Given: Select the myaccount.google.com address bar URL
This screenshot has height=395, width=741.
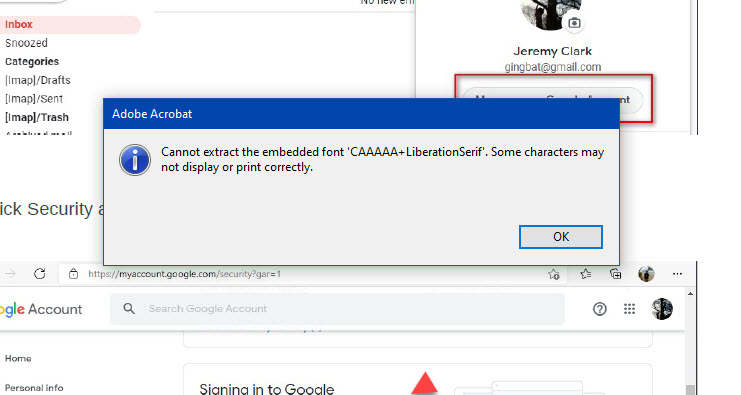Looking at the screenshot, I should pyautogui.click(x=184, y=274).
